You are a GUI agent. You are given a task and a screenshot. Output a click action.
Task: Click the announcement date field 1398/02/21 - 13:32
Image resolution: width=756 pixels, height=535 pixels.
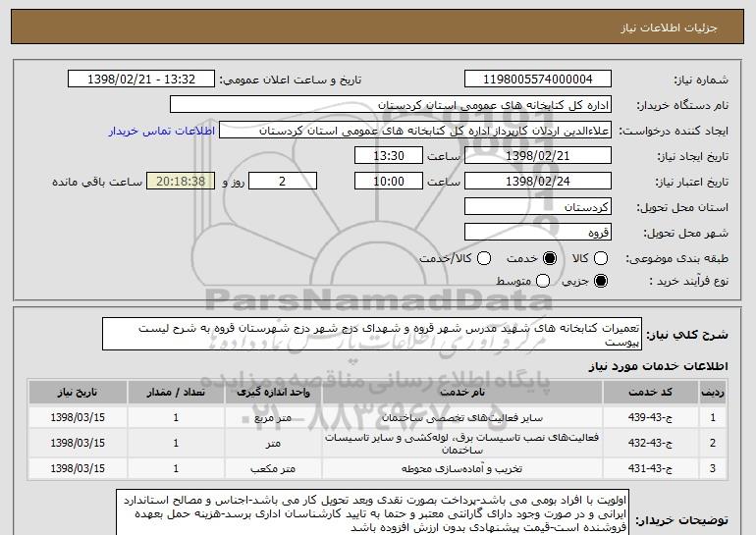click(x=141, y=80)
